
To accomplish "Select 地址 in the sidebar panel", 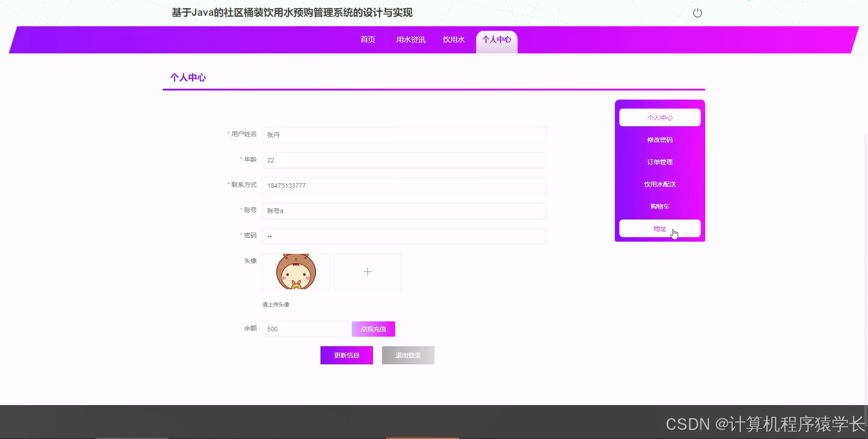I will click(660, 228).
